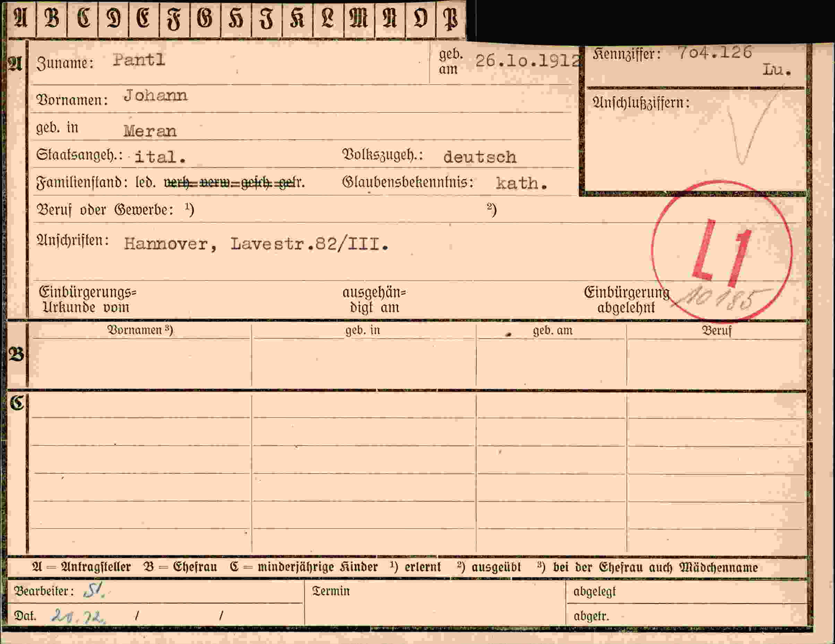Select the Fraktur "E" tab in the alphabet strip
Image resolution: width=835 pixels, height=644 pixels.
(x=144, y=18)
